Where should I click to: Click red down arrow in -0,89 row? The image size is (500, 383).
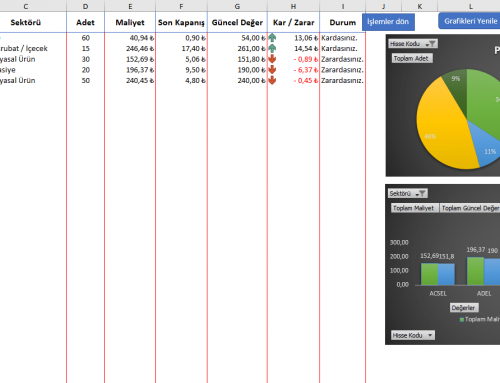272,59
